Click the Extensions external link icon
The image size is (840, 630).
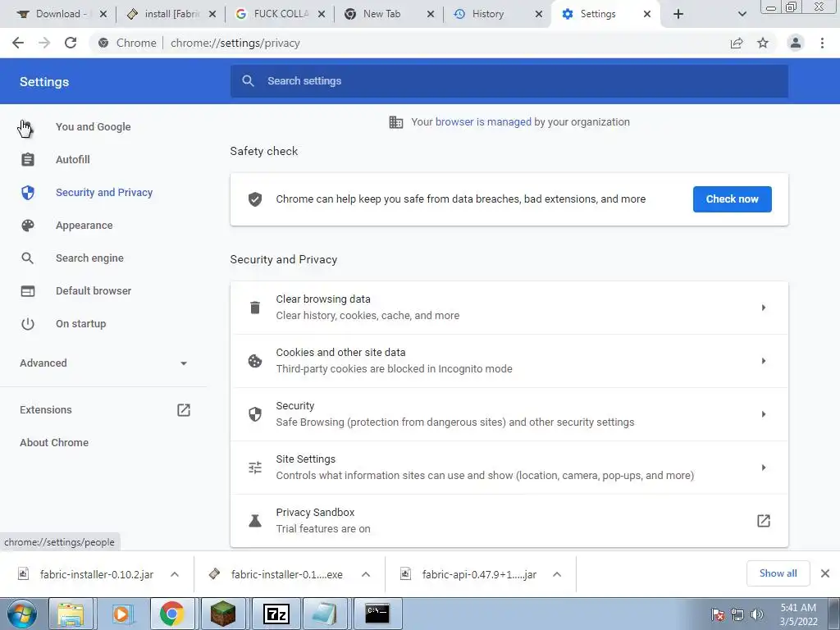pos(184,410)
